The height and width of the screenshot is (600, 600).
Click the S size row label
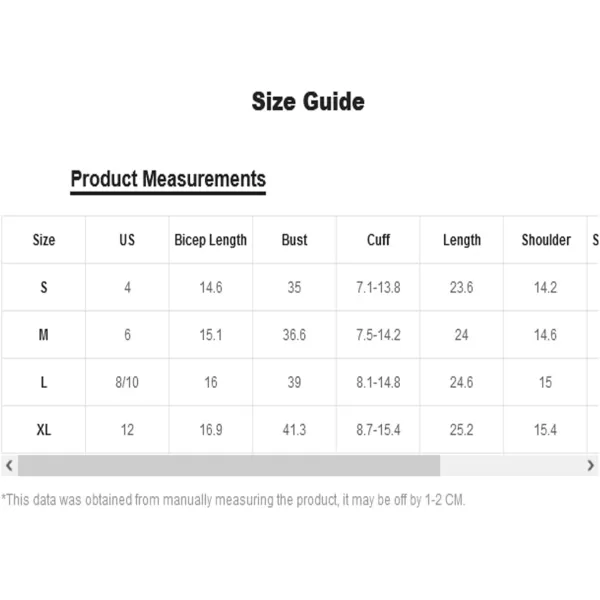coord(44,287)
